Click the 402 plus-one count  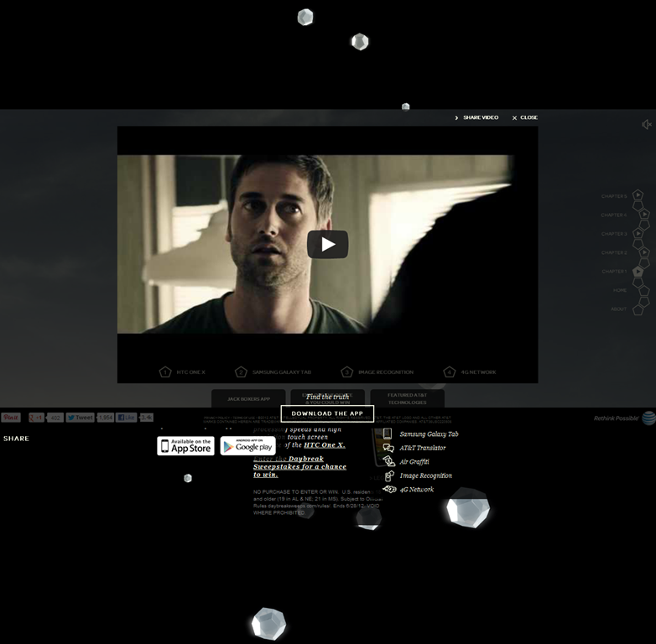55,418
